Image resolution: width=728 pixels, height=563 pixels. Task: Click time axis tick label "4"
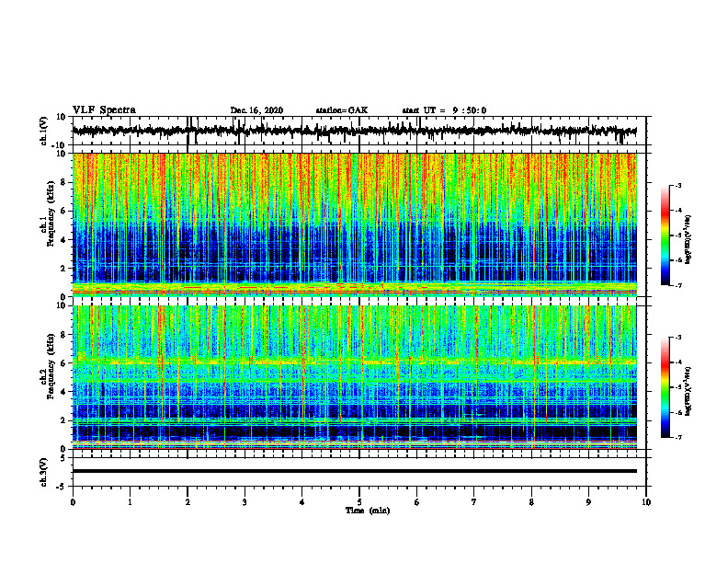(x=302, y=502)
